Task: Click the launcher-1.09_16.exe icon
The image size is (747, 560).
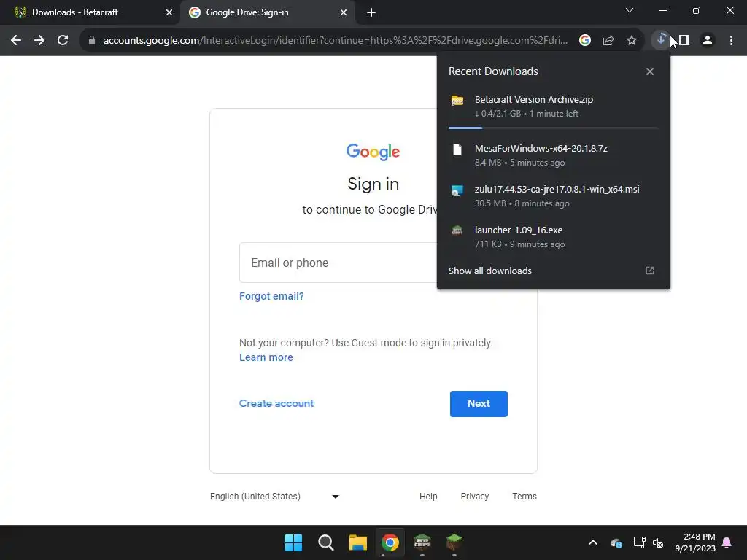Action: (457, 231)
